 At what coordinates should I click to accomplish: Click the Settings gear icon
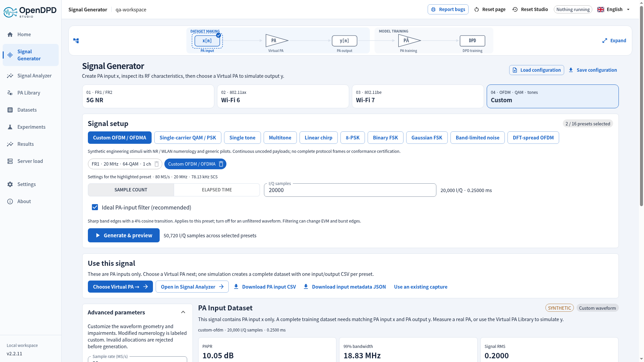click(10, 184)
